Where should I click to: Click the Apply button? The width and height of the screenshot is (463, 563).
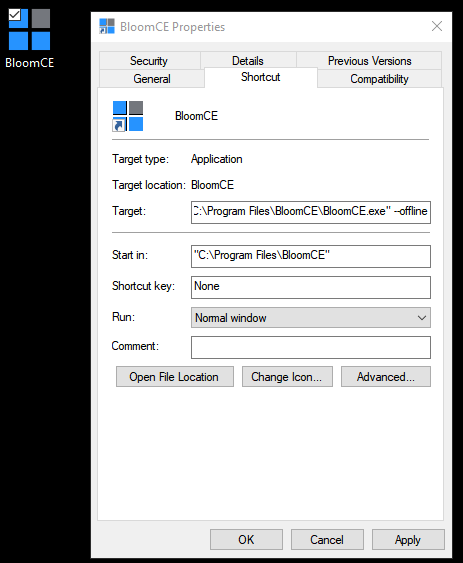coord(408,539)
